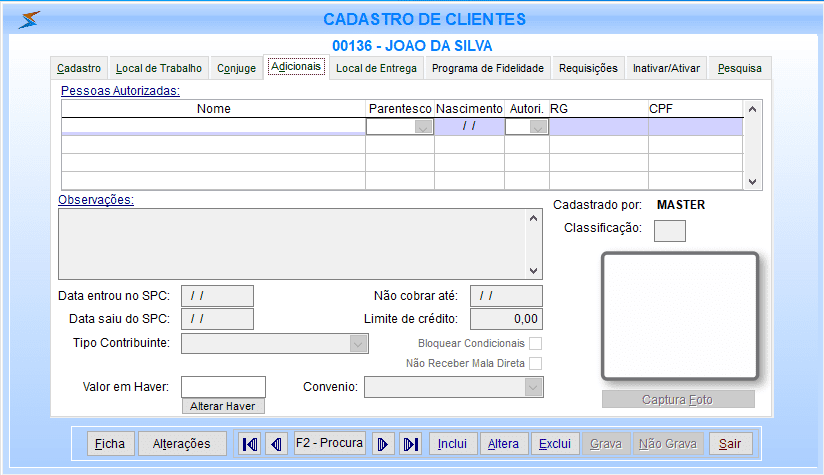Open the Parentesco dropdown in table

tap(424, 127)
